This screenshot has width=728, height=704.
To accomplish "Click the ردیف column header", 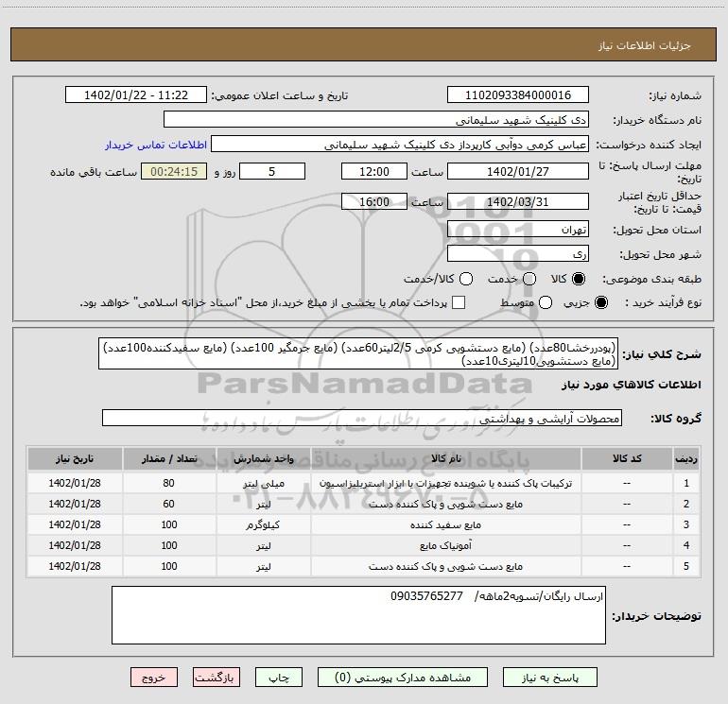I will [x=686, y=458].
